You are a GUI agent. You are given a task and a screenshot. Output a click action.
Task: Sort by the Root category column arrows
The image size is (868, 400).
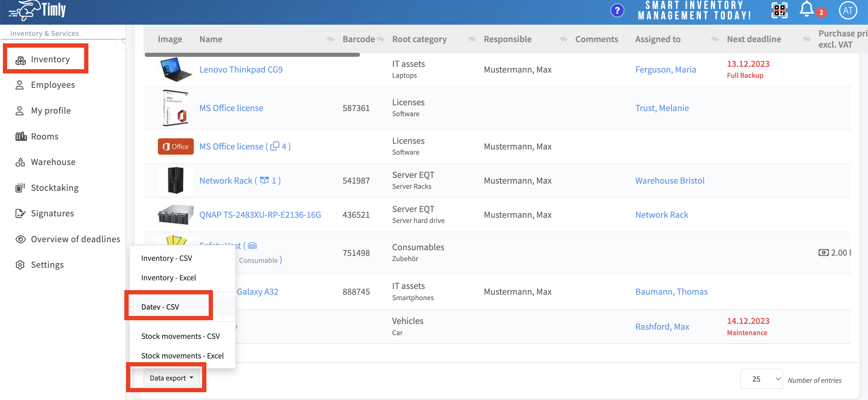(x=472, y=39)
